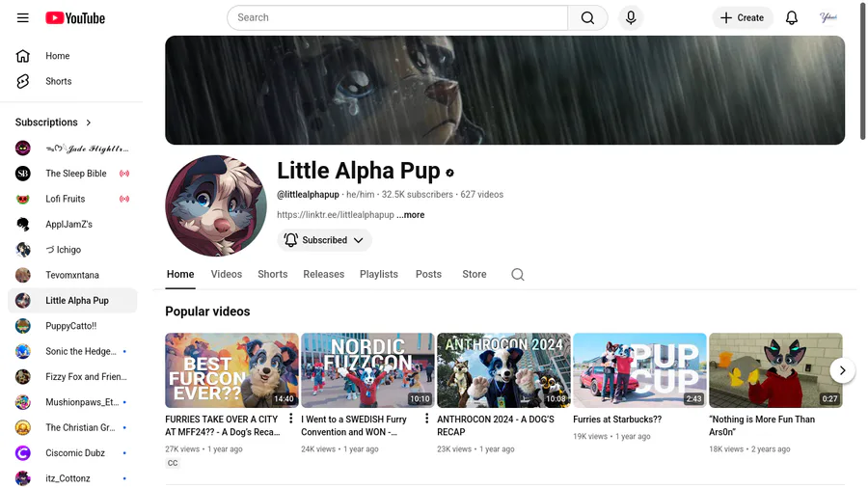Open Mushionpaws_Et... subscription
The image size is (868, 488).
[72, 402]
